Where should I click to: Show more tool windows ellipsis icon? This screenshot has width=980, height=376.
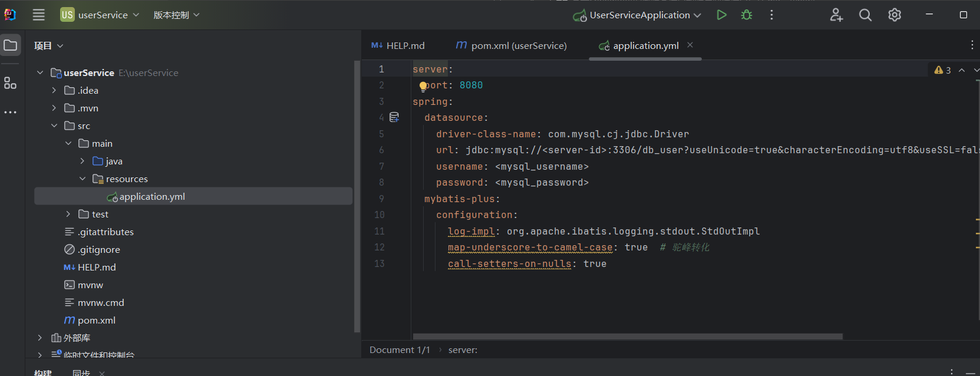[10, 112]
